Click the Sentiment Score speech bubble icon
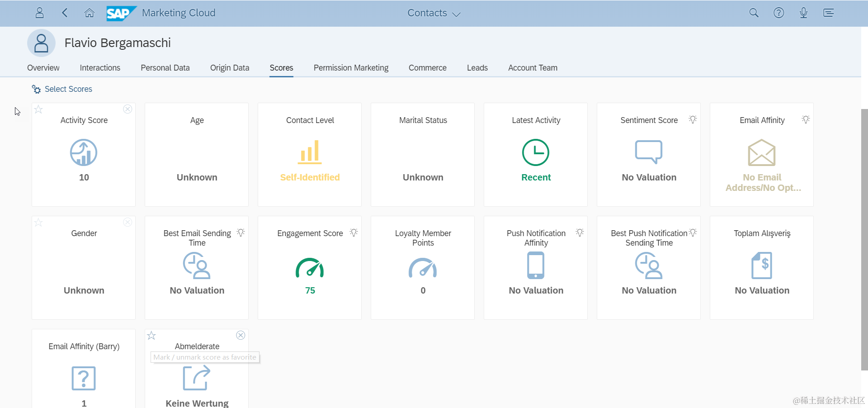868x408 pixels. pos(649,152)
